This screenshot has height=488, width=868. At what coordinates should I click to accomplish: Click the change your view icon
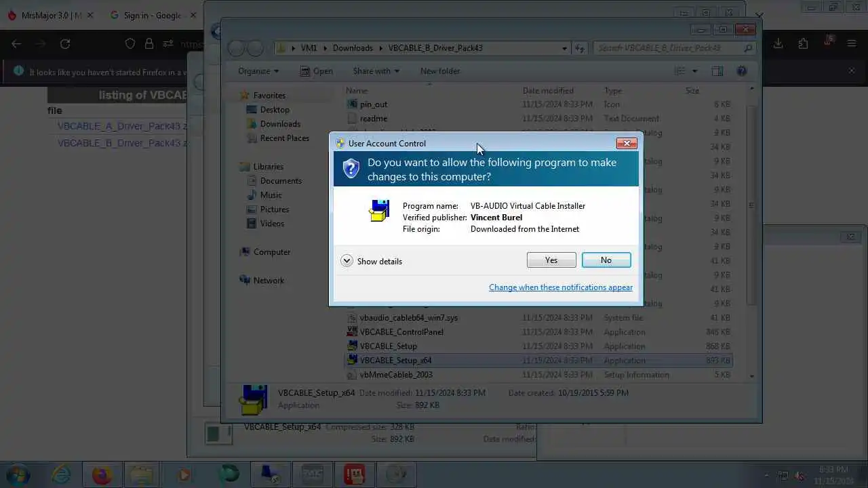[680, 71]
